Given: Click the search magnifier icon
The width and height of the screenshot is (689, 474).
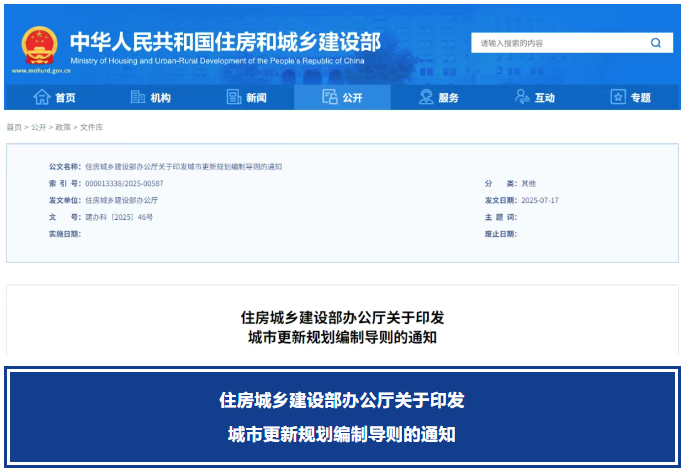Looking at the screenshot, I should 656,43.
